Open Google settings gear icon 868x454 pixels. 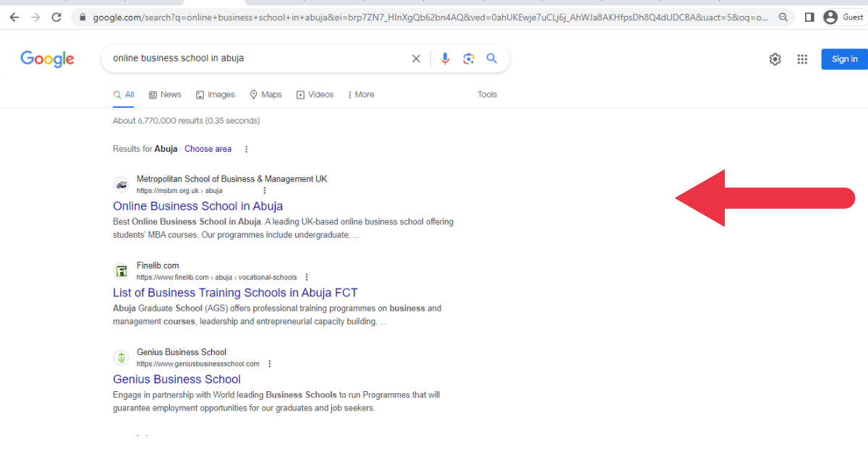click(775, 59)
